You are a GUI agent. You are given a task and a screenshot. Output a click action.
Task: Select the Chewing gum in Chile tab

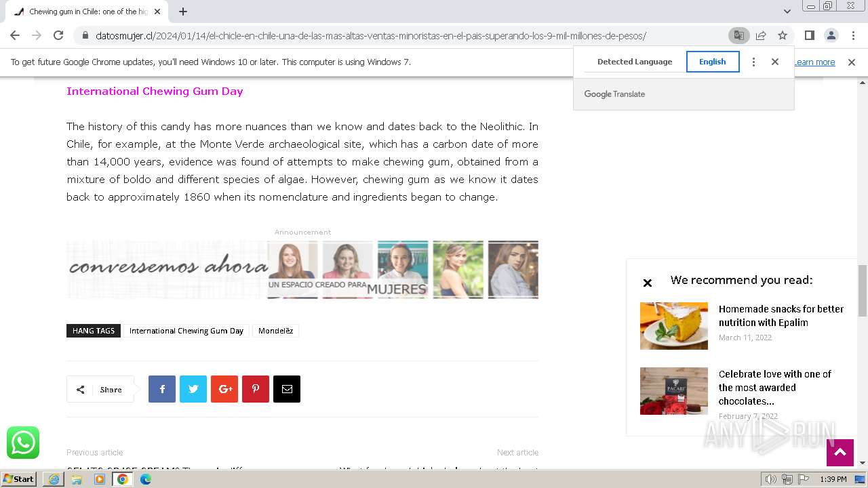(87, 12)
